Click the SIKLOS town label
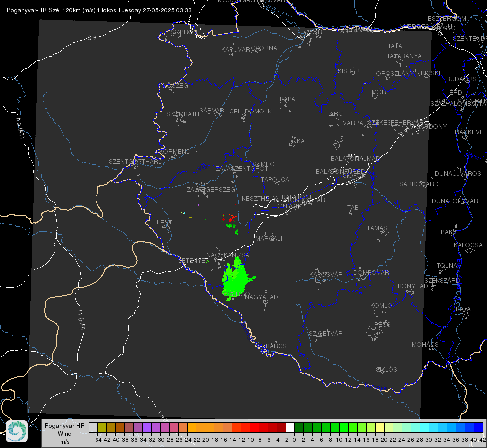 [387, 370]
